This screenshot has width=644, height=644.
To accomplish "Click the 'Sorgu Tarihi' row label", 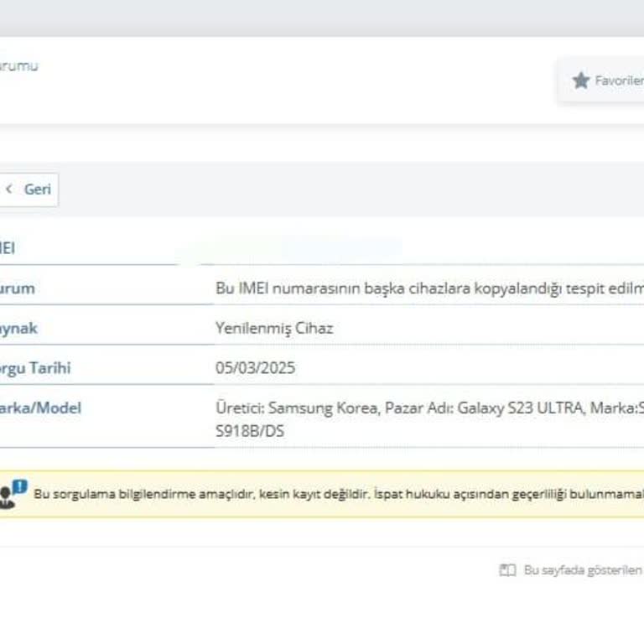I will pos(35,368).
